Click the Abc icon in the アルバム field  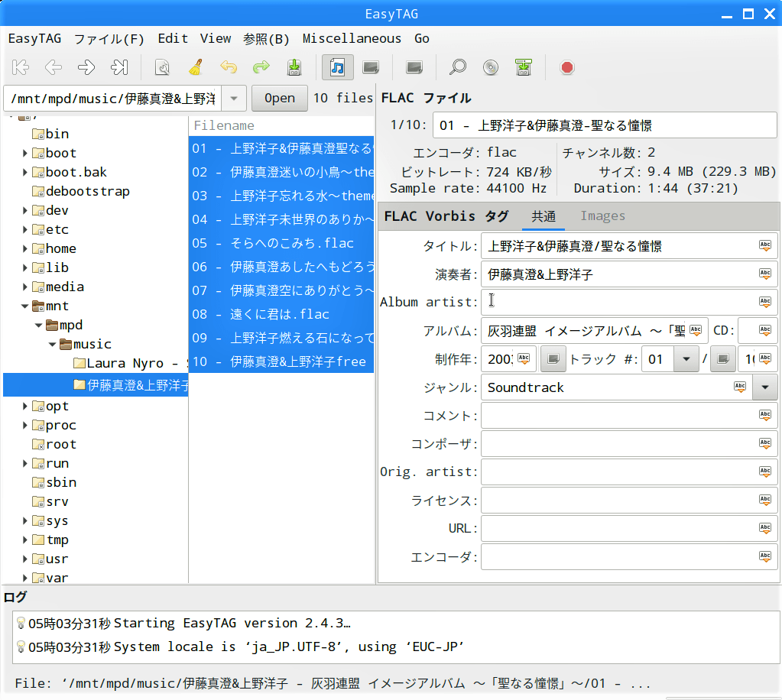696,330
